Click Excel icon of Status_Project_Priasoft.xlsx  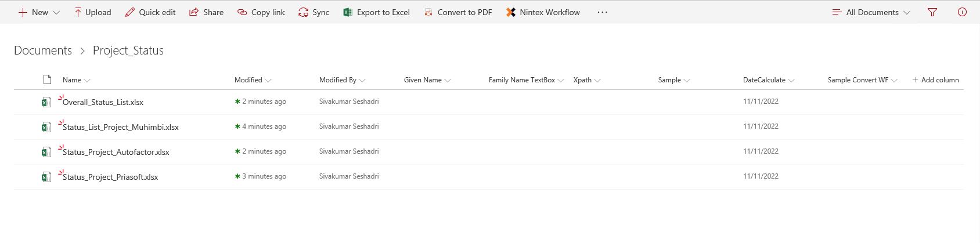coord(46,177)
